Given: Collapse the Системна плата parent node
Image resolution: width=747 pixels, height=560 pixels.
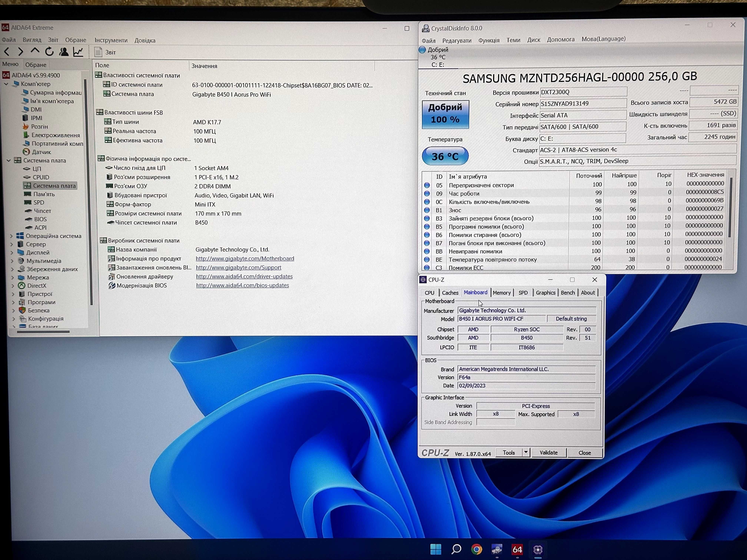Looking at the screenshot, I should tap(9, 160).
